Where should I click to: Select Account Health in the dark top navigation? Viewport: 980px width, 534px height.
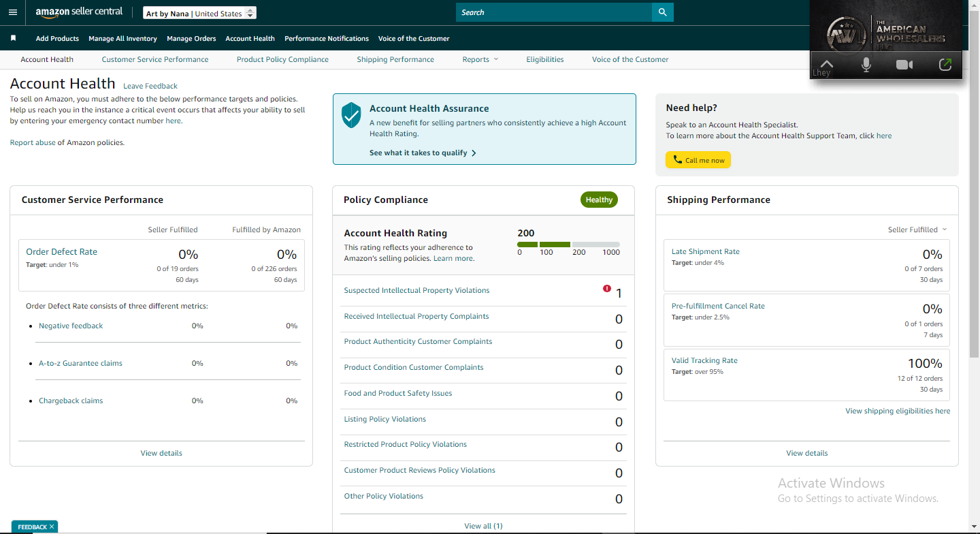tap(250, 39)
